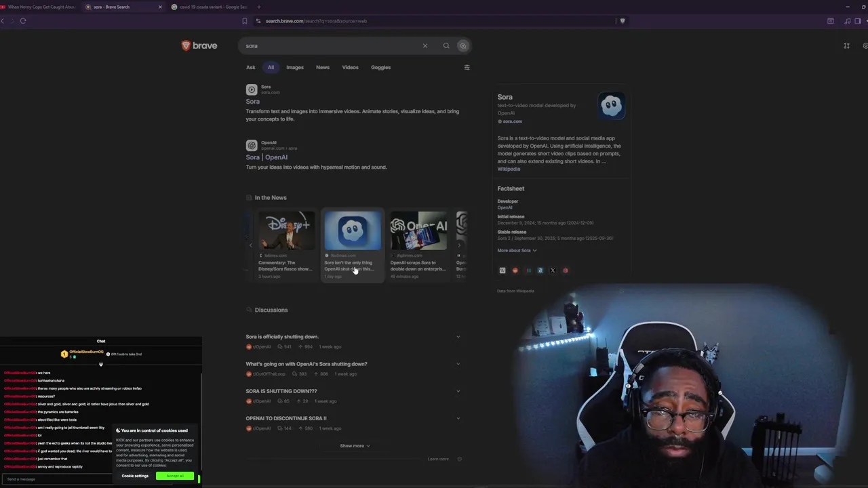Collapse the chat with the down arrow icon
The image size is (868, 488).
click(x=101, y=365)
